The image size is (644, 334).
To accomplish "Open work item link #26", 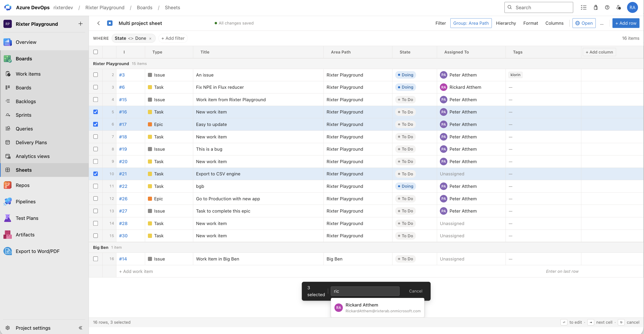I will point(123,199).
